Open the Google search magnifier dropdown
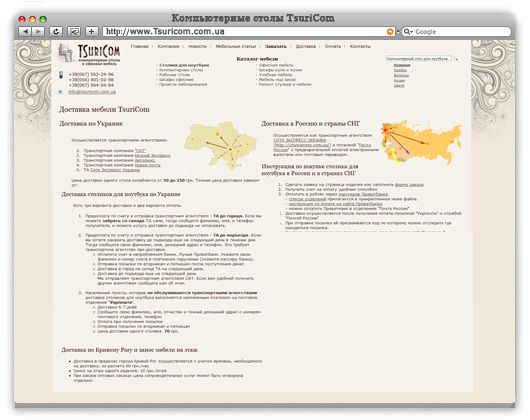The image size is (530, 420). pos(408,32)
